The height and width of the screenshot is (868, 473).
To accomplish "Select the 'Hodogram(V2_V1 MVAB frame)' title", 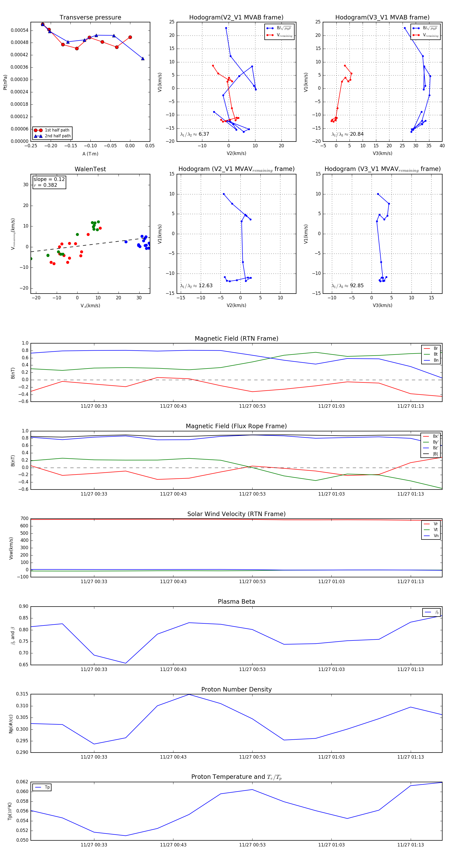I will coord(236,18).
